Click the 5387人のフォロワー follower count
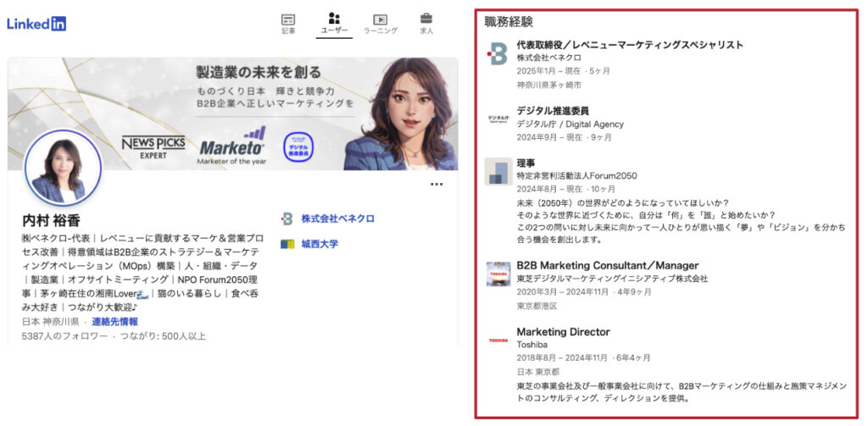868x426 pixels. coord(64,336)
